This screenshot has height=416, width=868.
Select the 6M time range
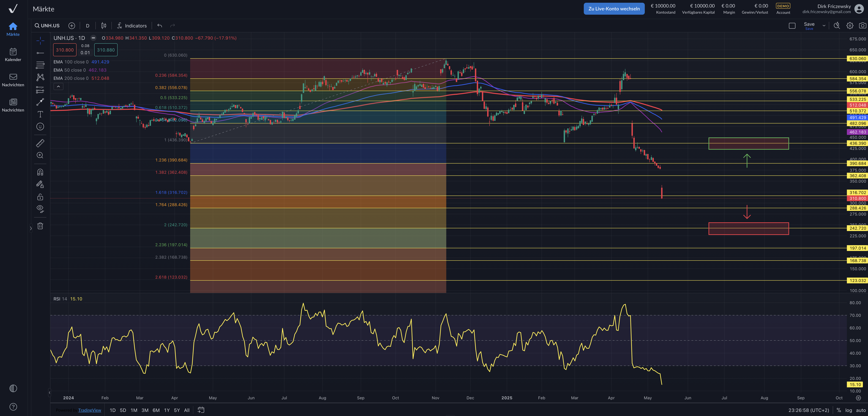[x=156, y=410]
